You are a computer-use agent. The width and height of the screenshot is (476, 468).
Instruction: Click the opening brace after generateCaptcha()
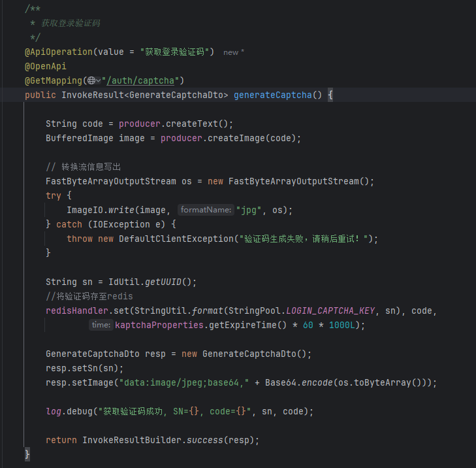(x=330, y=95)
